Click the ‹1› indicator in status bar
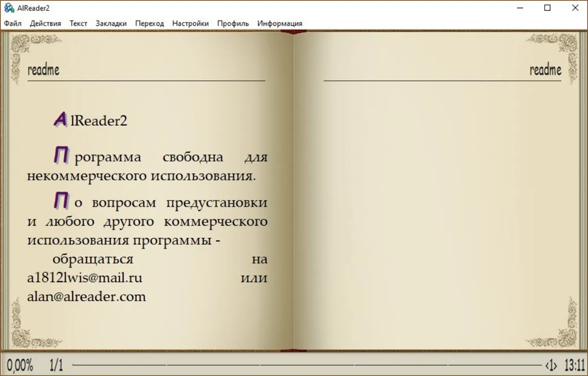Screen dimensions: 588x376 click(551, 365)
